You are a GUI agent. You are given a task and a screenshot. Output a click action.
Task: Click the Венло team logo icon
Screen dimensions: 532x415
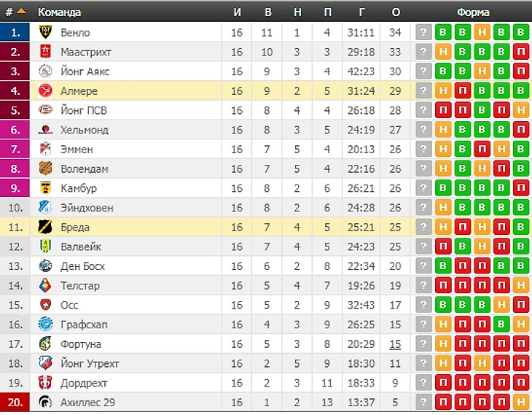click(x=45, y=32)
